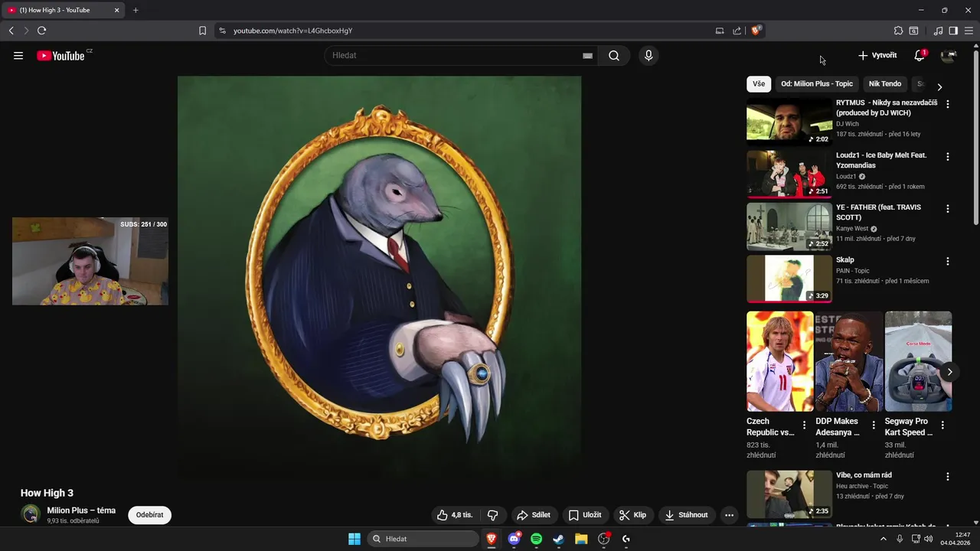Open options for Czech Republic short
The width and height of the screenshot is (980, 551).
804,425
